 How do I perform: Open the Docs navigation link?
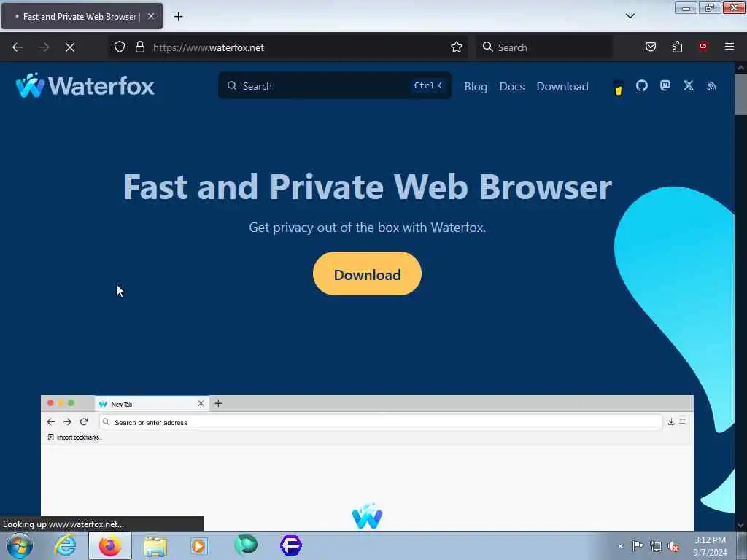[512, 86]
